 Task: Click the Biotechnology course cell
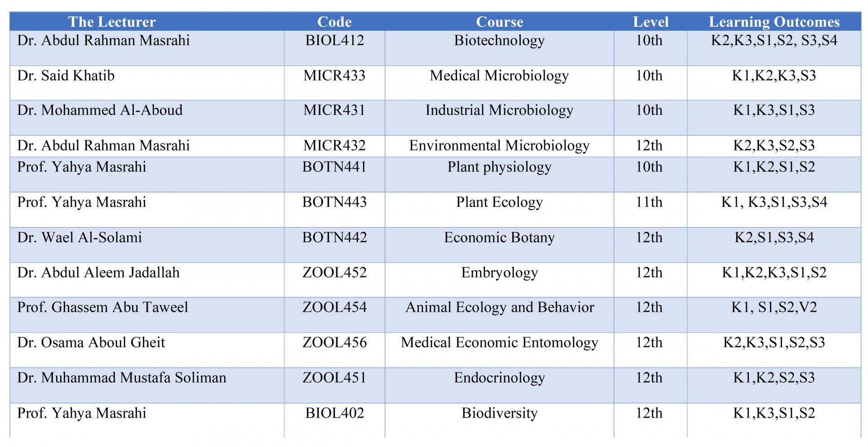click(x=499, y=41)
